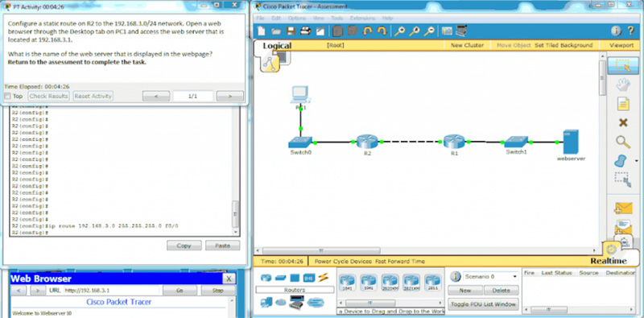Viewport: 644px width, 318px height.
Task: Click Check Results button
Action: pyautogui.click(x=48, y=96)
